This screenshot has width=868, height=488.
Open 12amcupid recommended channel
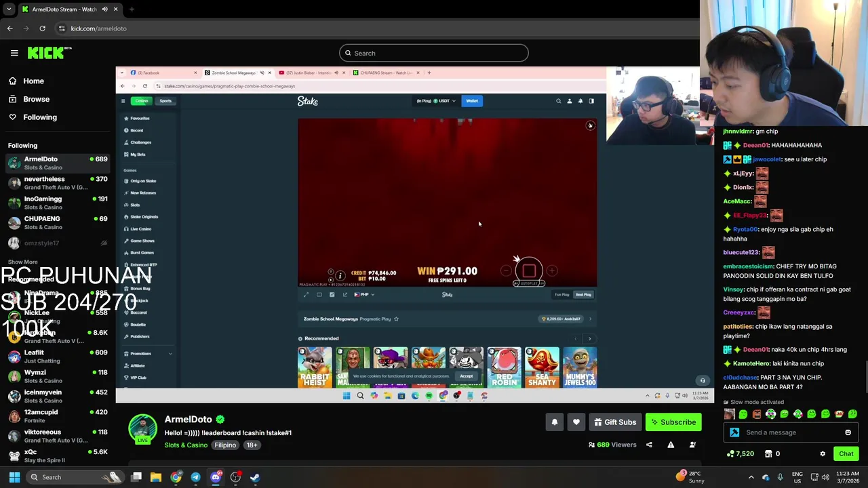click(58, 415)
